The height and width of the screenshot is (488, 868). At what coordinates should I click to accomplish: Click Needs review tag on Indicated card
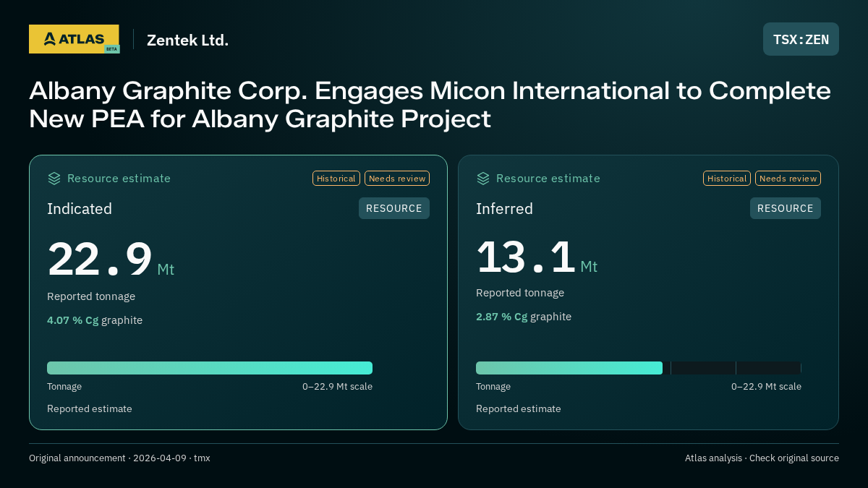coord(397,179)
